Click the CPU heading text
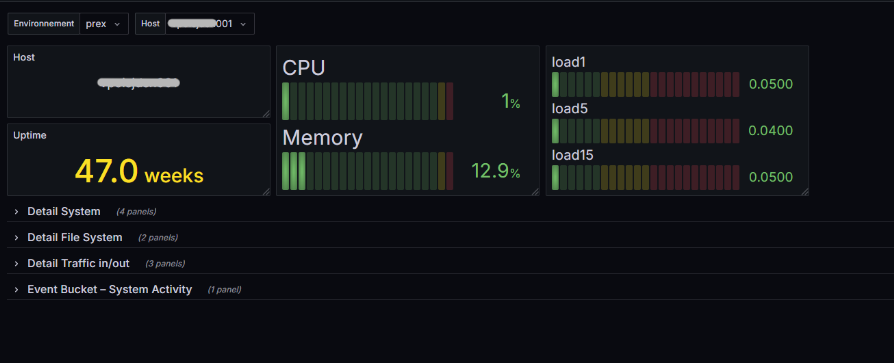894x363 pixels. (x=304, y=68)
